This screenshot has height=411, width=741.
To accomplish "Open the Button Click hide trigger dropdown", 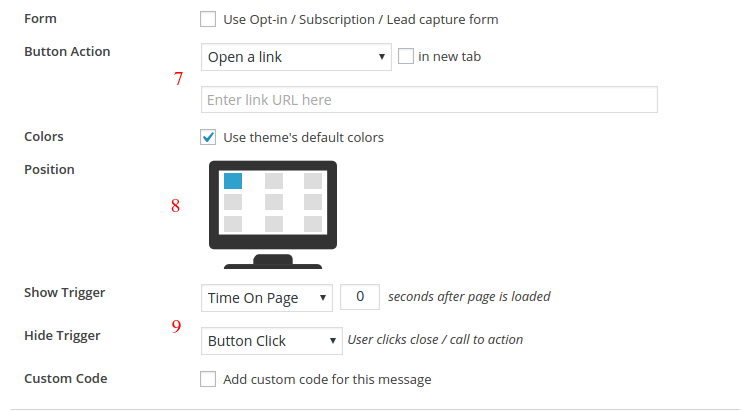I will tap(272, 341).
